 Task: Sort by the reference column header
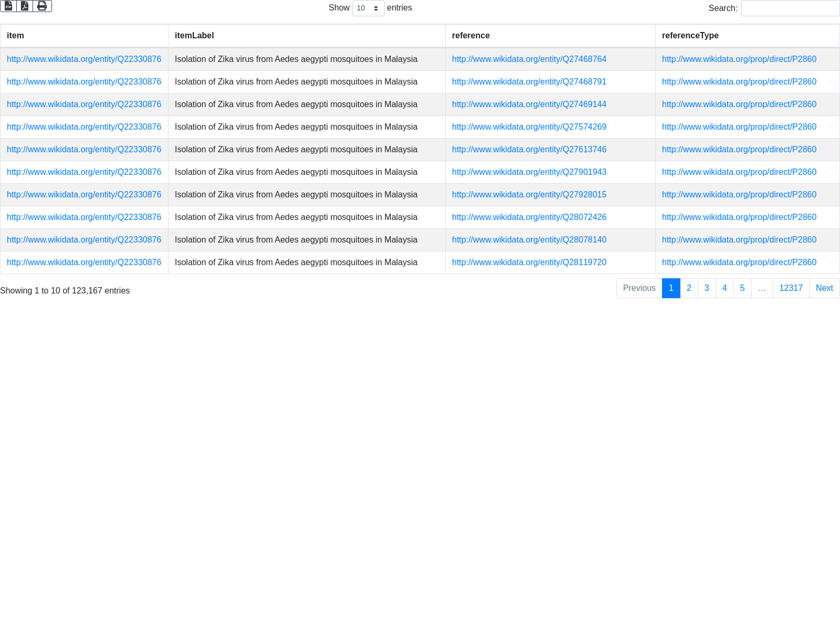tap(550, 36)
